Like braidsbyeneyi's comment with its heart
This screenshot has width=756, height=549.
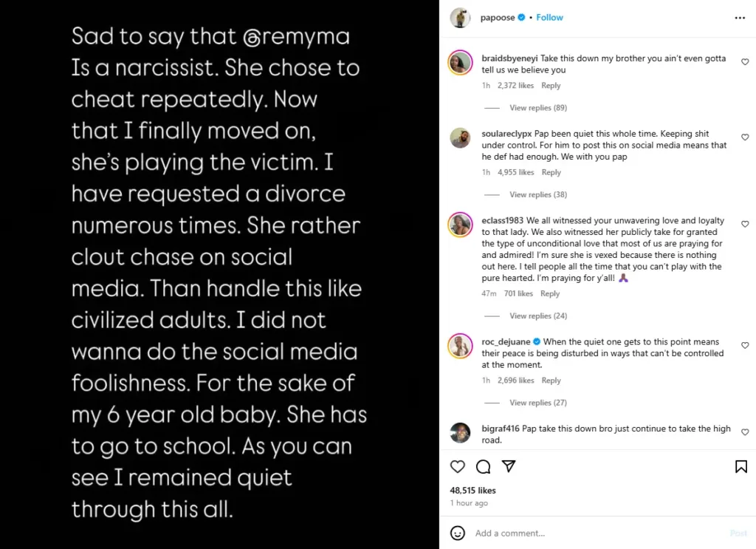[745, 62]
